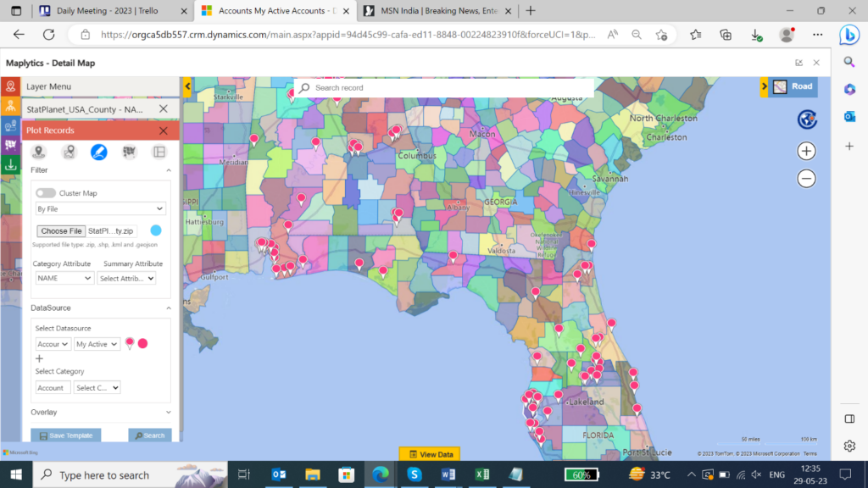Click the green download icon in left sidebar

click(x=10, y=166)
